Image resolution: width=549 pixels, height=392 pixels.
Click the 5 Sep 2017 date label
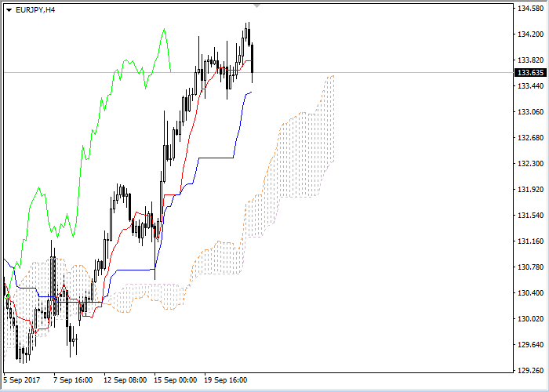[22, 380]
